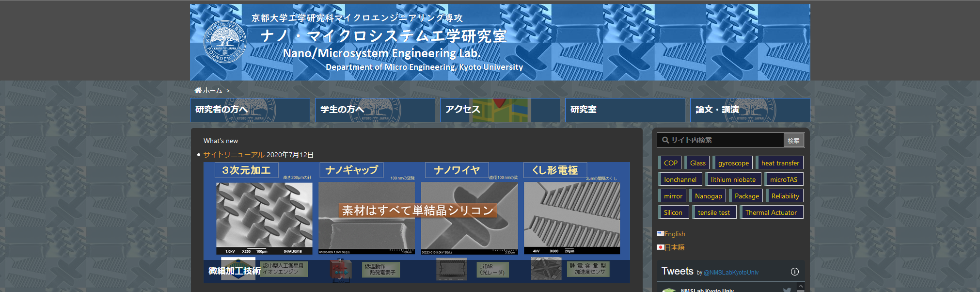Select the COP tag

pos(670,163)
